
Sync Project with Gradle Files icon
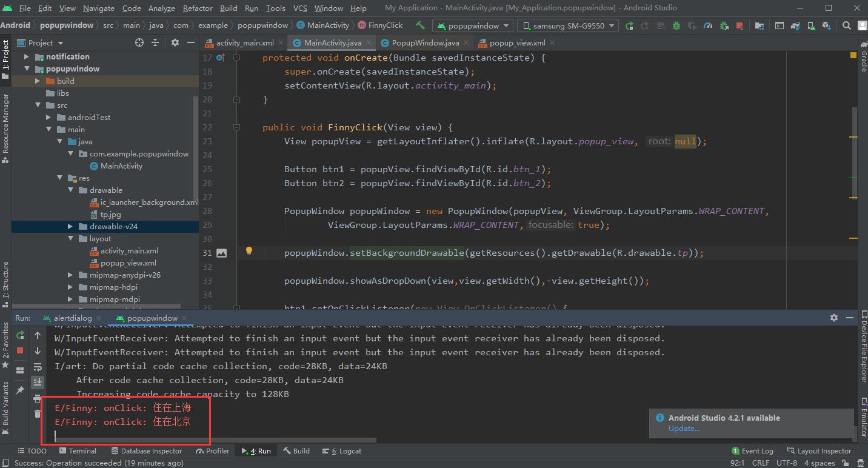click(x=795, y=25)
